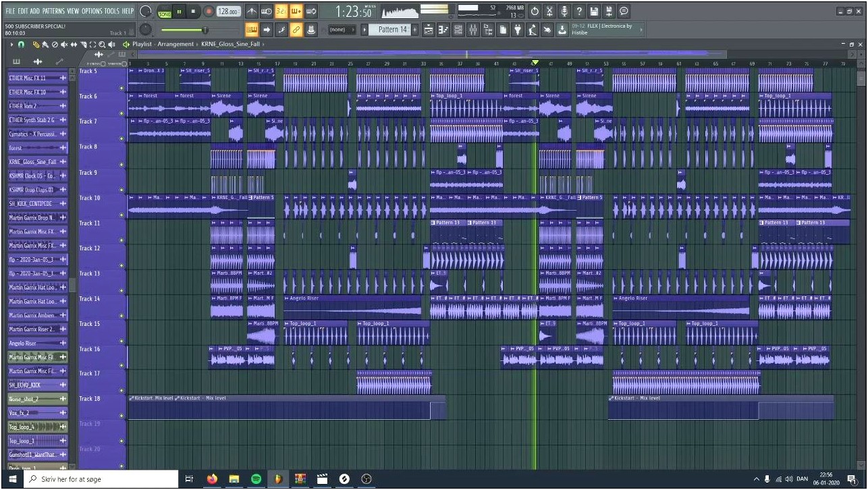The image size is (868, 490).
Task: Toggle the overdub blend recording icon
Action: coord(296,11)
